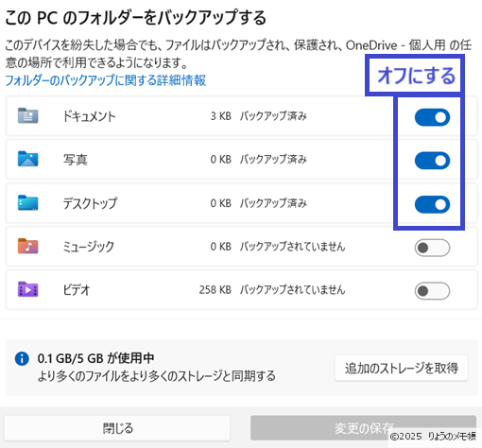Click the 0.1 GB/5 GB が使用中 text
This screenshot has width=482, height=448.
click(x=95, y=358)
